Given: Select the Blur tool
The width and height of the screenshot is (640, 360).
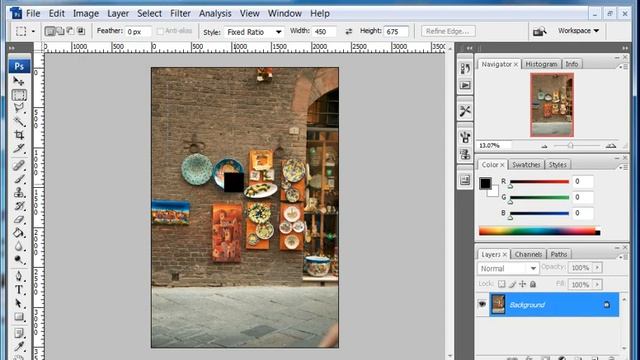Looking at the screenshot, I should click(19, 247).
